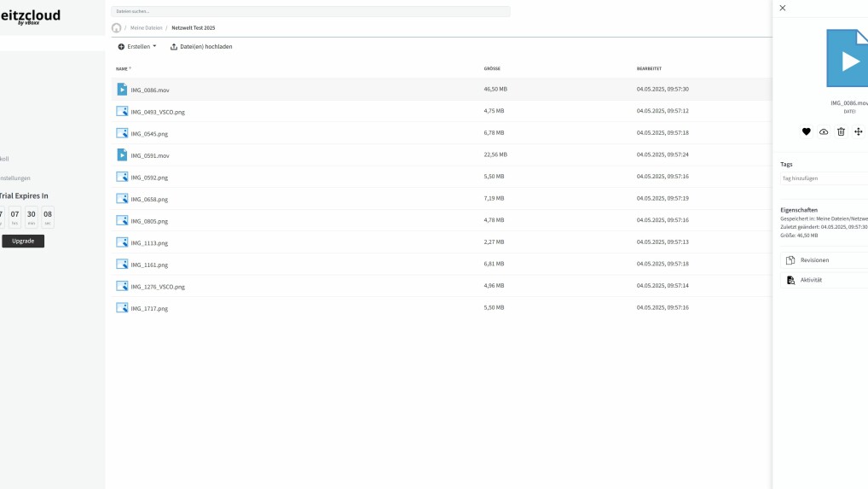Focus the Tag hinzufügen input field
The image size is (868, 489).
824,178
